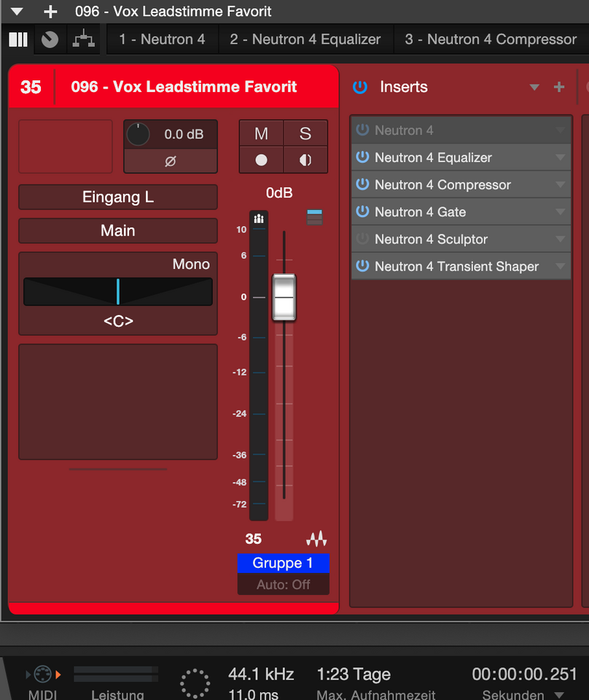Open the Inserts dropdown arrow menu
The height and width of the screenshot is (700, 589).
click(534, 87)
